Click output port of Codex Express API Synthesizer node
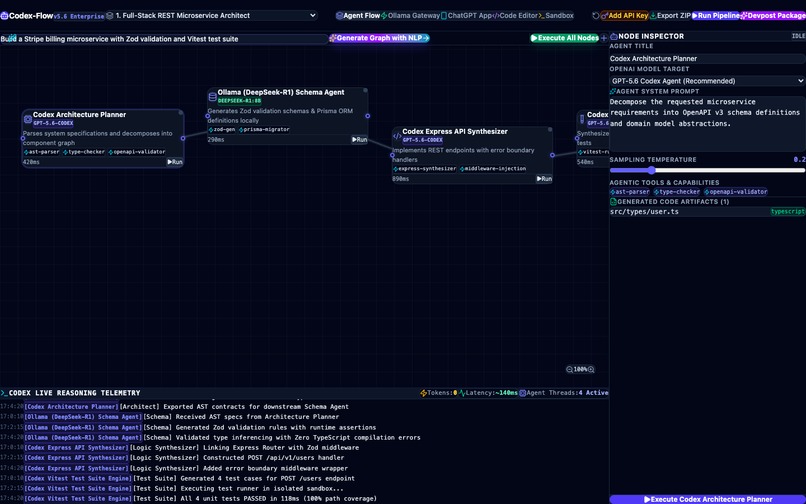This screenshot has height=504, width=806. (x=552, y=155)
